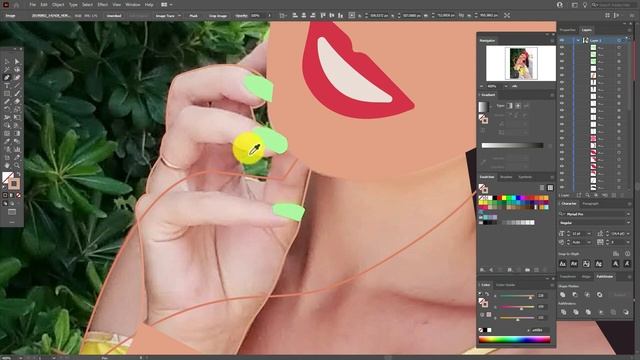Click the Minus Front shape mode icon
Viewport: 640px width, 360px height.
click(x=575, y=295)
